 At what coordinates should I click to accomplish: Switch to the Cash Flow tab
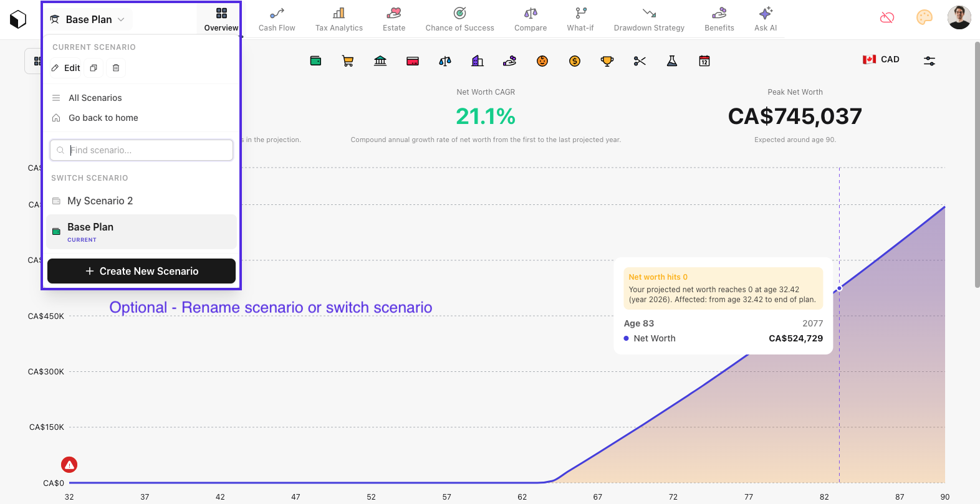[x=277, y=19]
